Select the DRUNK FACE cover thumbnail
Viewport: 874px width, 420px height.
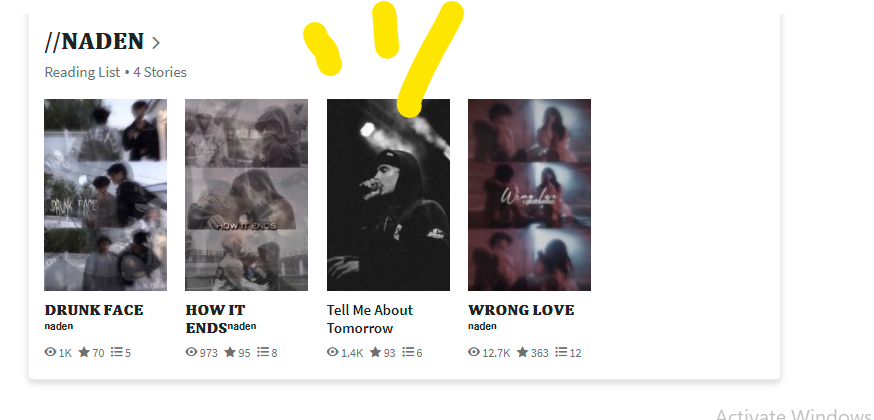105,195
